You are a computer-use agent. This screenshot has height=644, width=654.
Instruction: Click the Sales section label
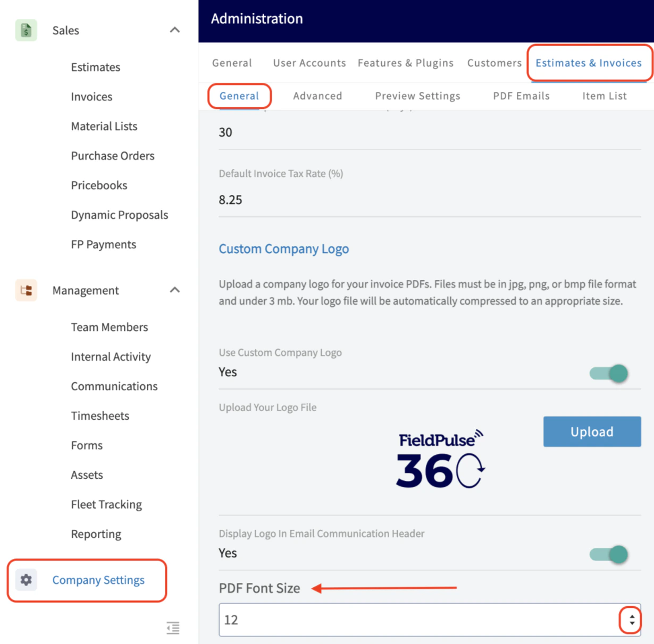tap(65, 30)
